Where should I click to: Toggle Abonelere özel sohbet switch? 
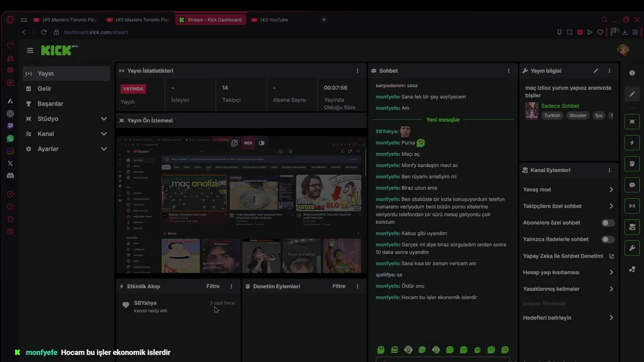coord(608,223)
